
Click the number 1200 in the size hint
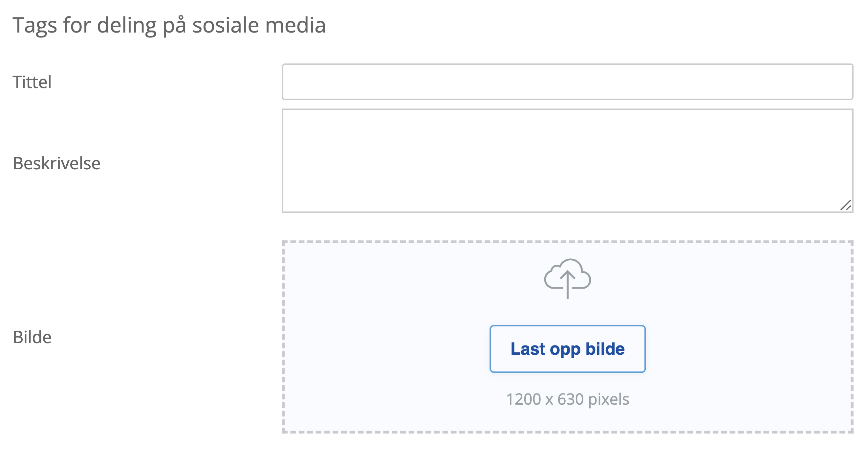pos(523,399)
